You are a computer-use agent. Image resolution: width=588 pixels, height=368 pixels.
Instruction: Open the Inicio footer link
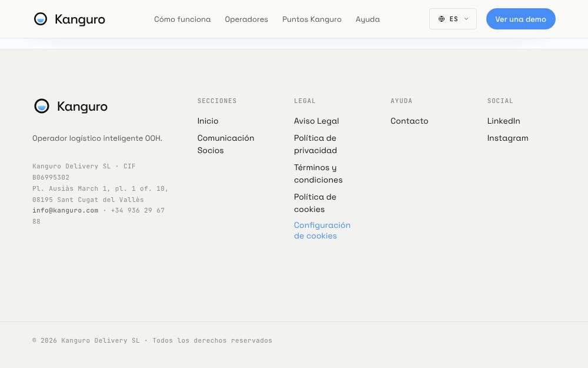(208, 121)
